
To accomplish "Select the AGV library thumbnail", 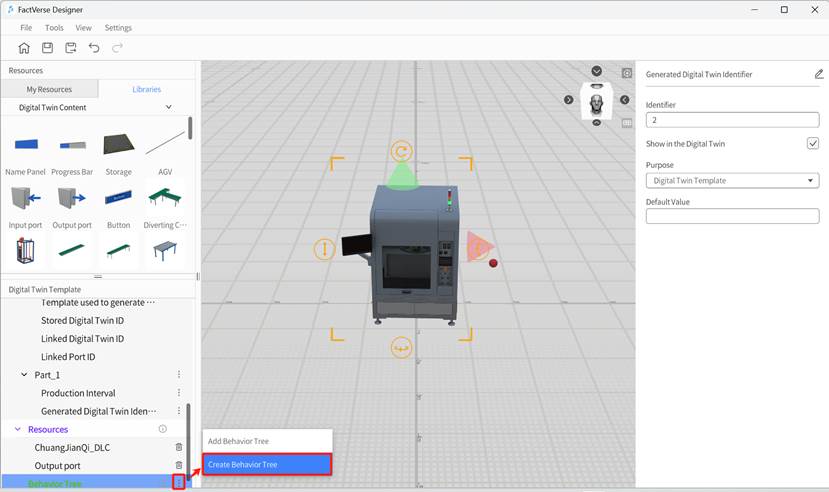I will (x=165, y=144).
